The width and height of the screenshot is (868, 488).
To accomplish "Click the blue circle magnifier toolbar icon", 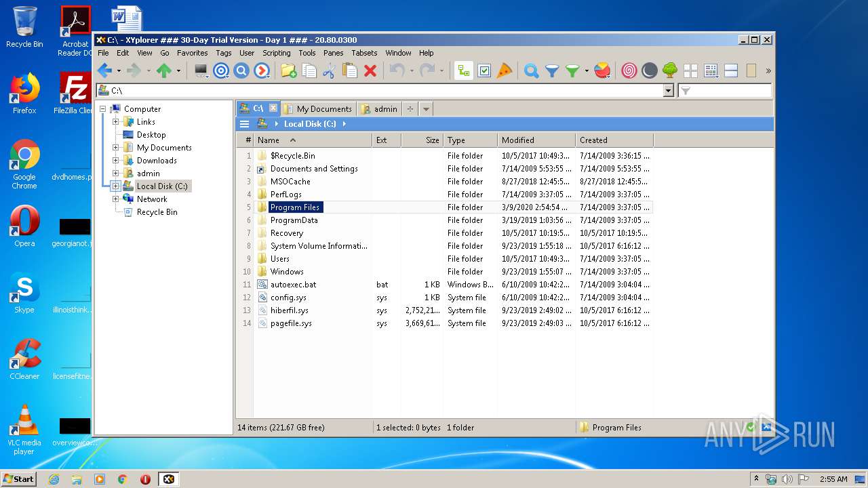I will (241, 70).
